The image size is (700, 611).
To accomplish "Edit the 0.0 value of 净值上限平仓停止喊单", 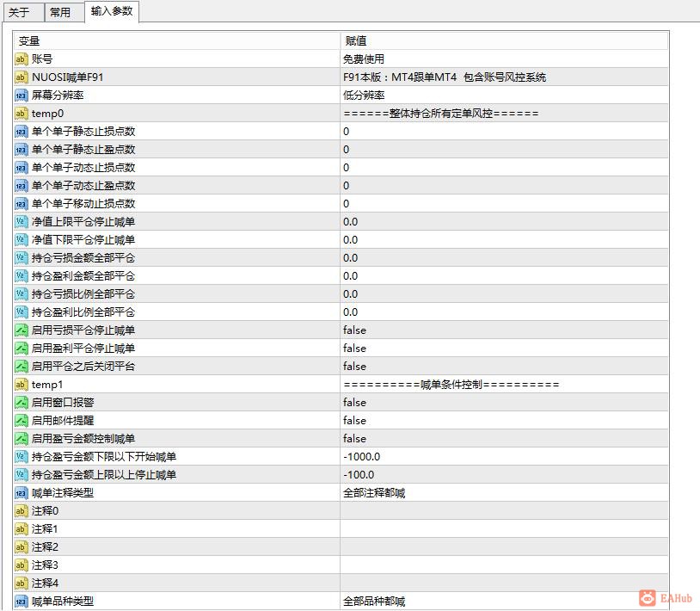I will point(504,221).
